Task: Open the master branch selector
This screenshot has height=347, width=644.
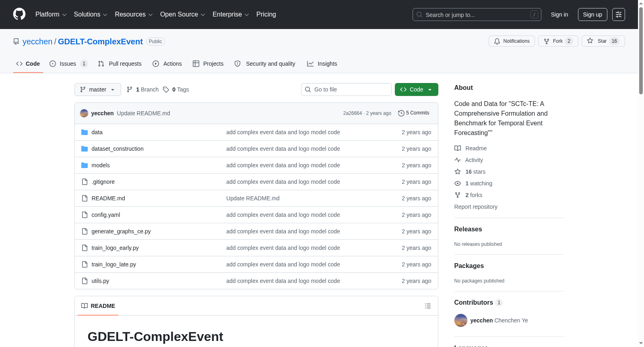Action: (x=98, y=89)
